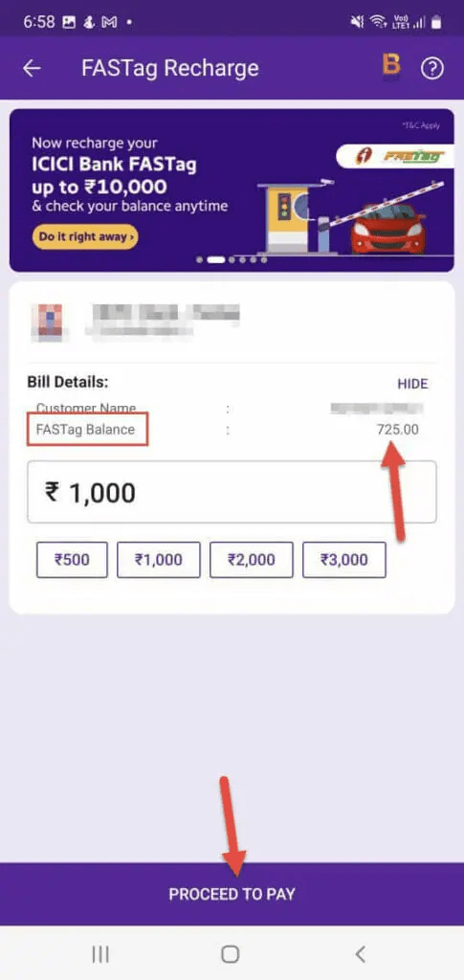Select the ₹1,000 amount chip
464x980 pixels.
159,559
